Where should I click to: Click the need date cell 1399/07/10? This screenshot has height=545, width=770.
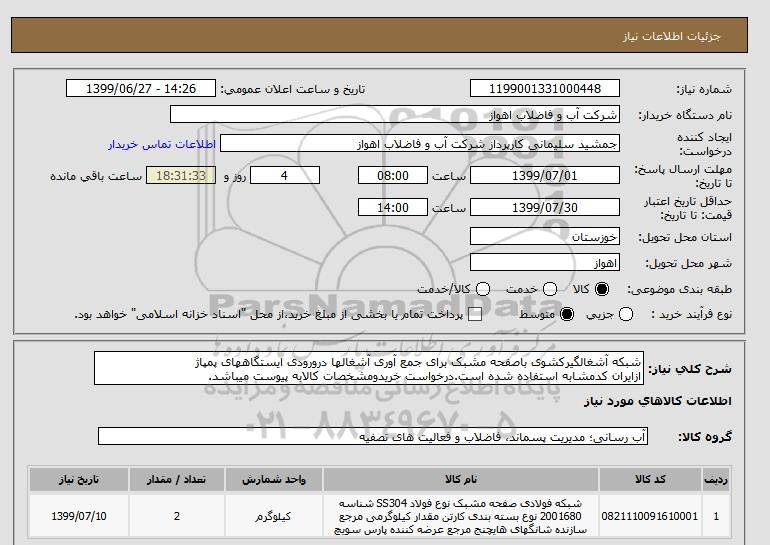(79, 517)
